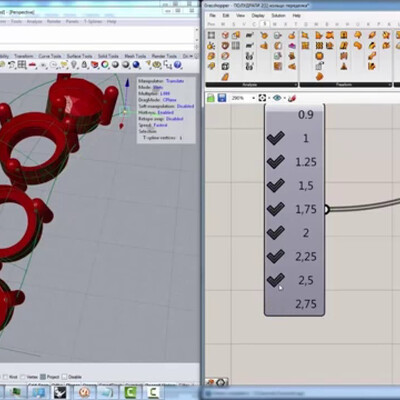Open the dropdown arrow beside Preview eye icon
The height and width of the screenshot is (400, 400).
[284, 98]
